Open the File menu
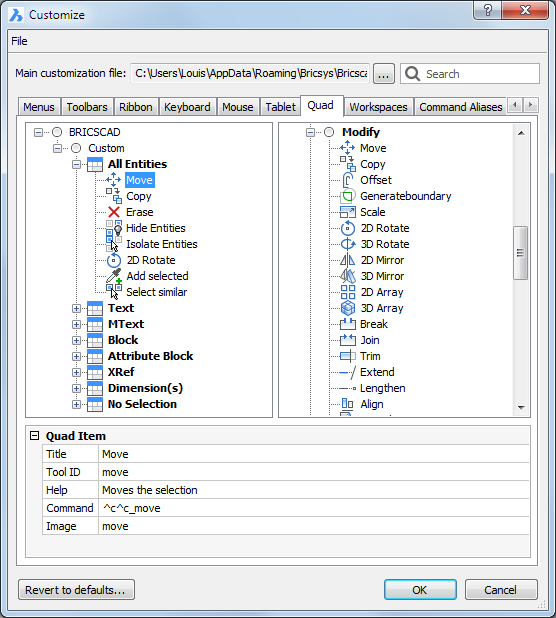This screenshot has width=556, height=618. coord(19,41)
